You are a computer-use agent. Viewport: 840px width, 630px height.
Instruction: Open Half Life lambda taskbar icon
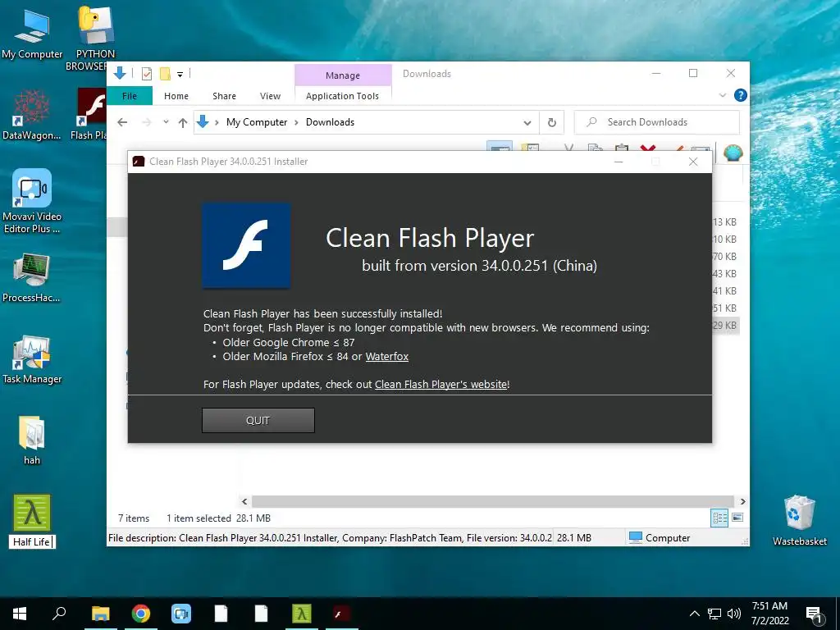(302, 614)
